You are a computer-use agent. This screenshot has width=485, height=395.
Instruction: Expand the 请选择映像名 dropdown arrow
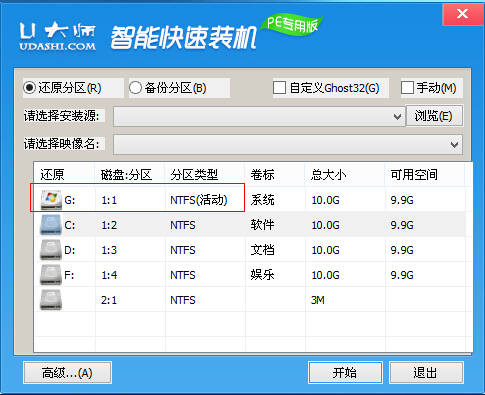[x=454, y=145]
